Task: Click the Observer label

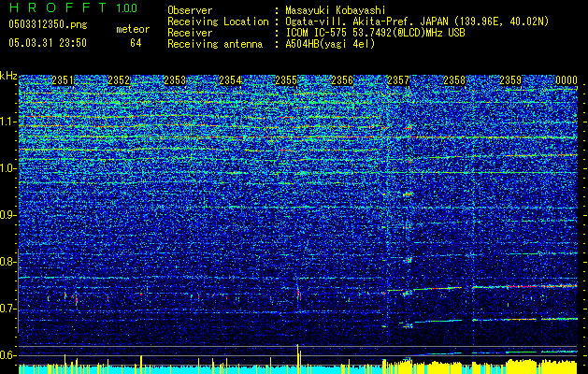Action: pyautogui.click(x=190, y=10)
